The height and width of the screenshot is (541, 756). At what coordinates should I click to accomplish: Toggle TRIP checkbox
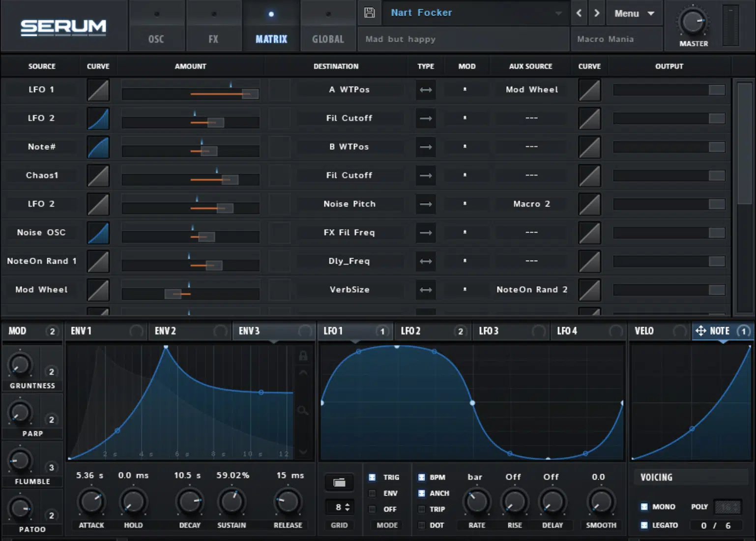421,509
